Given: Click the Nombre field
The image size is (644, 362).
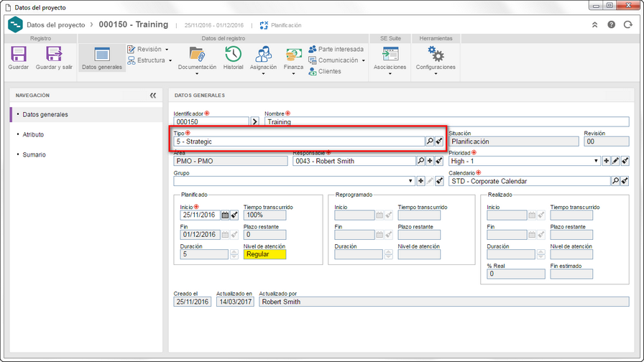Looking at the screenshot, I should [x=447, y=121].
